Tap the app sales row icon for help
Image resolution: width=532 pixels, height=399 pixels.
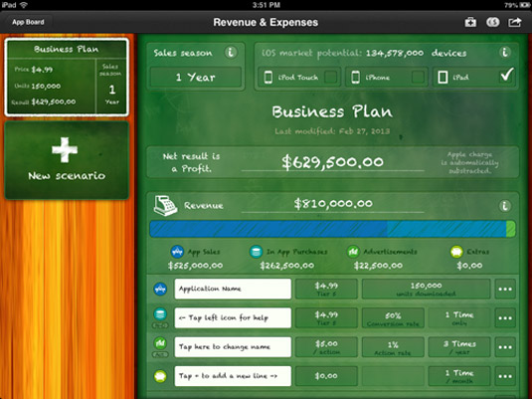[x=160, y=289]
